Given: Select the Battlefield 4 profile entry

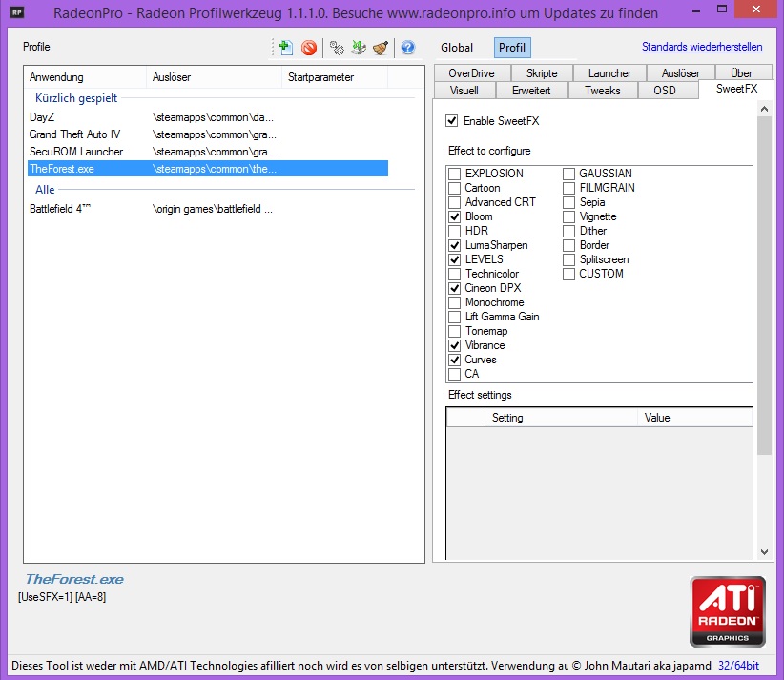Looking at the screenshot, I should coord(59,209).
